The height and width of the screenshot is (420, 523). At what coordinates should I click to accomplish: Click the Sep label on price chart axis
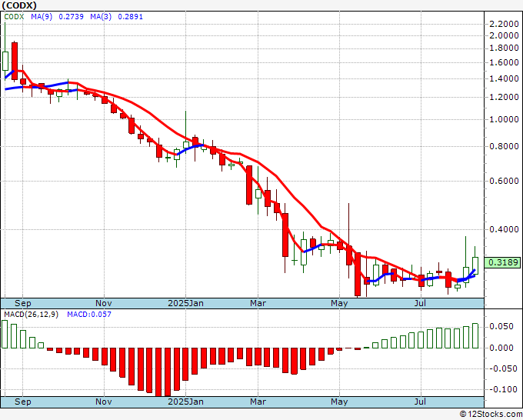(22, 303)
